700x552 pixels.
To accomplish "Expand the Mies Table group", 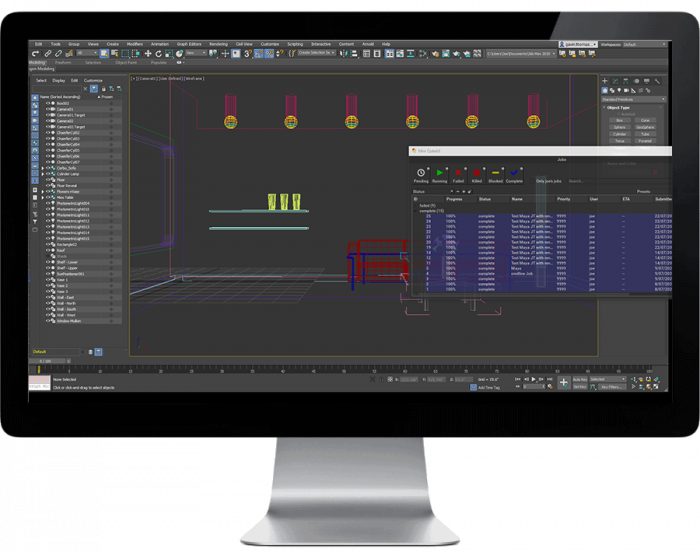I will (x=43, y=197).
